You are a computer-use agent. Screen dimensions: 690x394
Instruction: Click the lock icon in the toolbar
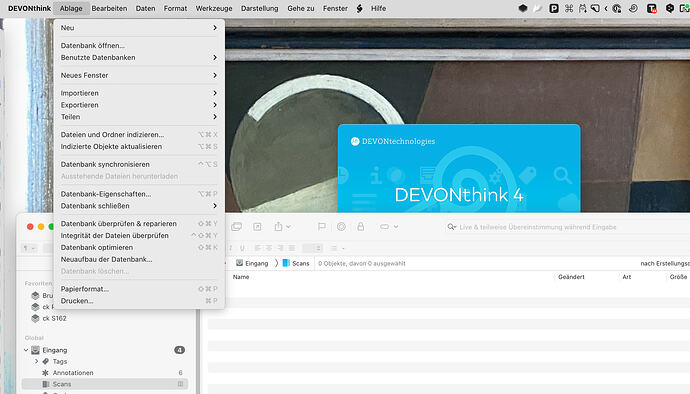tap(360, 227)
